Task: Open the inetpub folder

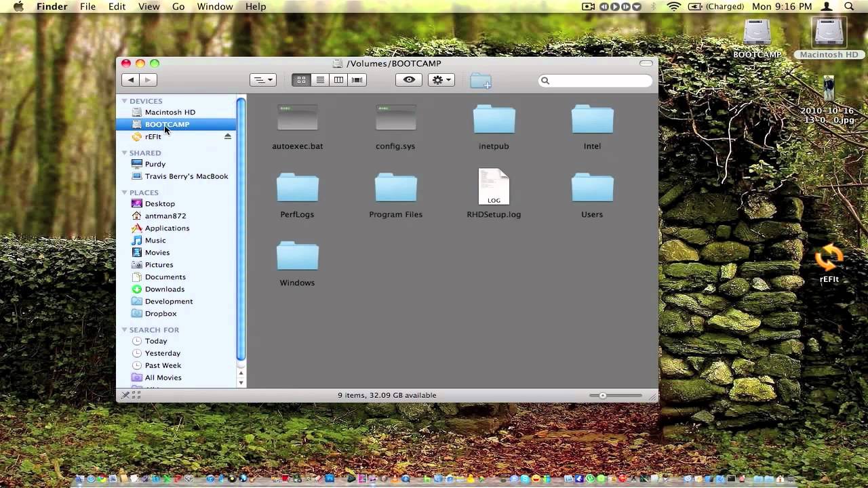Action: click(494, 119)
